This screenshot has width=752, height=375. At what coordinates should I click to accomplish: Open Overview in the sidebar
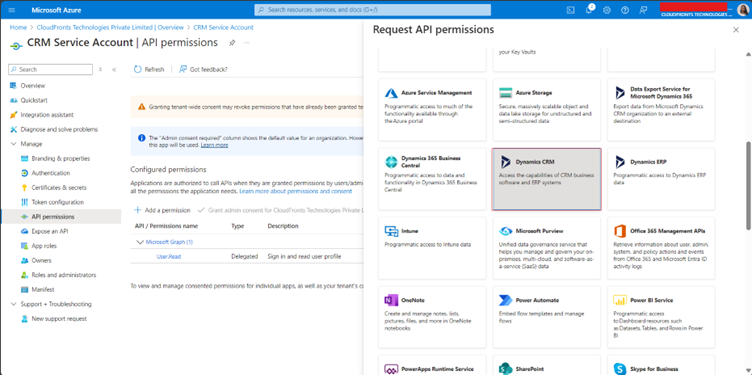click(33, 86)
